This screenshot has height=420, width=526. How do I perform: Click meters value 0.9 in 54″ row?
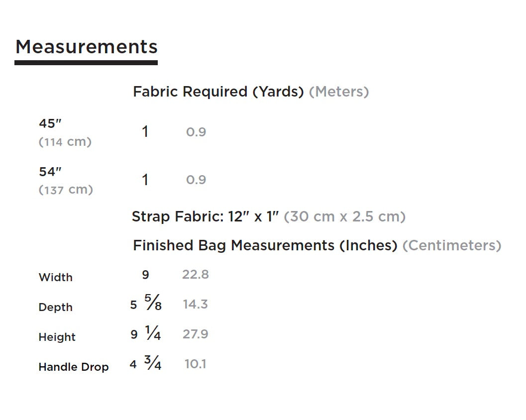click(x=196, y=180)
